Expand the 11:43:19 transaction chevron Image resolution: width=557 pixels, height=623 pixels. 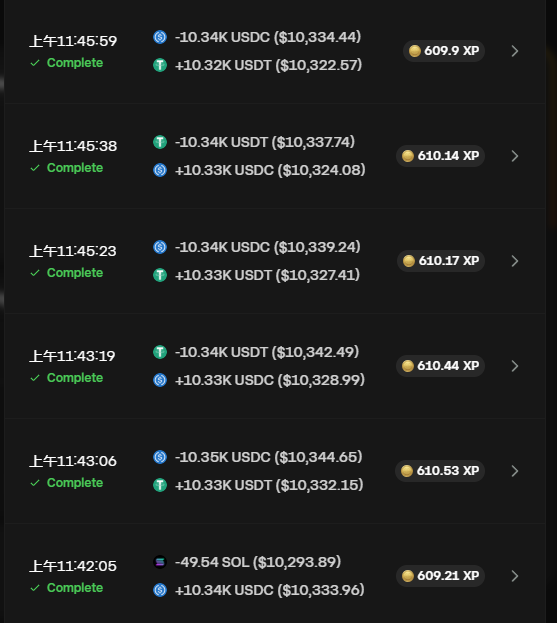[x=514, y=366]
